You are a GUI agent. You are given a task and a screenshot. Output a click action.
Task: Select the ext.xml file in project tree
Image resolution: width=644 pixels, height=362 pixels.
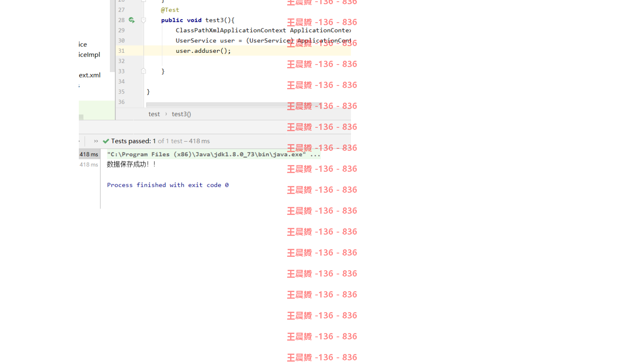pos(90,75)
